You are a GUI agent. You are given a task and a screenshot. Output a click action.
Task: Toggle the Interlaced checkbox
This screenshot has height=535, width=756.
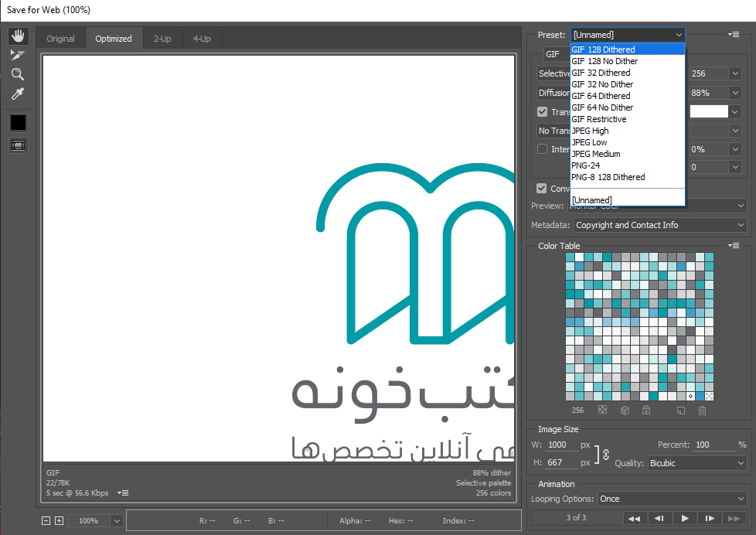coord(543,149)
